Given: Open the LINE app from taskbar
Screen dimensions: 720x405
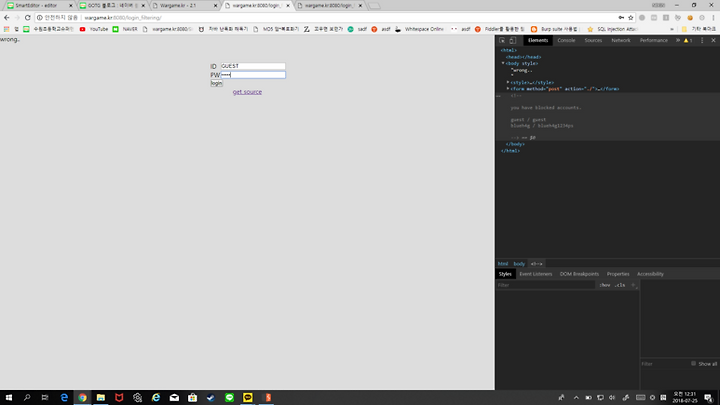Looking at the screenshot, I should 229,398.
